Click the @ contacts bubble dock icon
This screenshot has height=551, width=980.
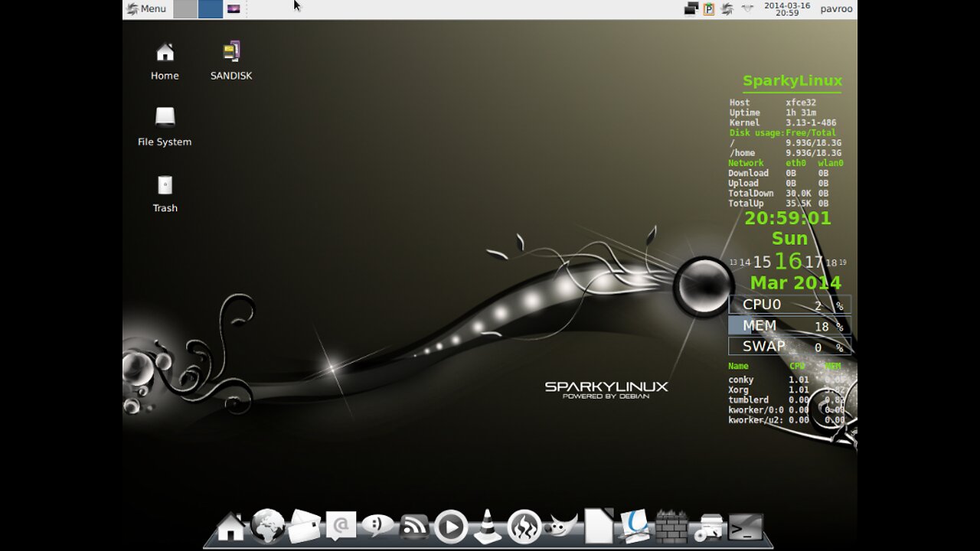click(x=341, y=527)
